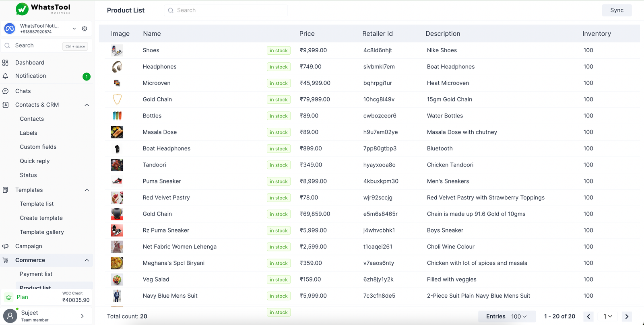The height and width of the screenshot is (325, 644).
Task: Click the Navy Blue Mens Suit thumbnail
Action: click(x=117, y=296)
